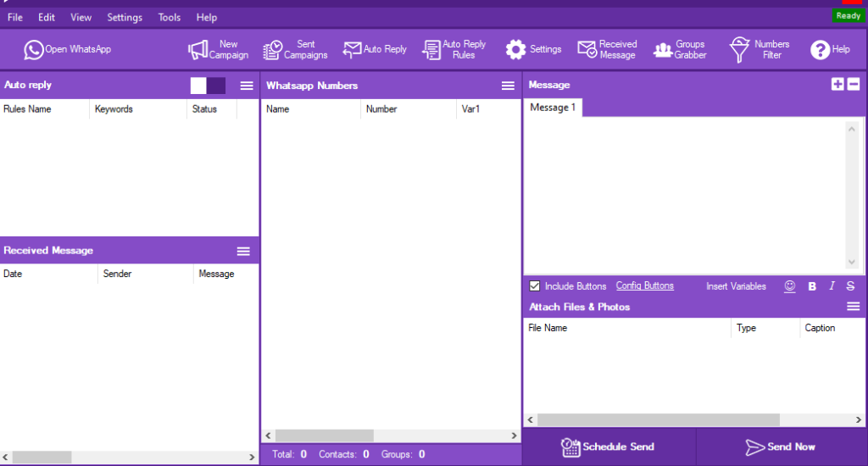Click the Help question mark icon
868x466 pixels.
pyautogui.click(x=820, y=50)
